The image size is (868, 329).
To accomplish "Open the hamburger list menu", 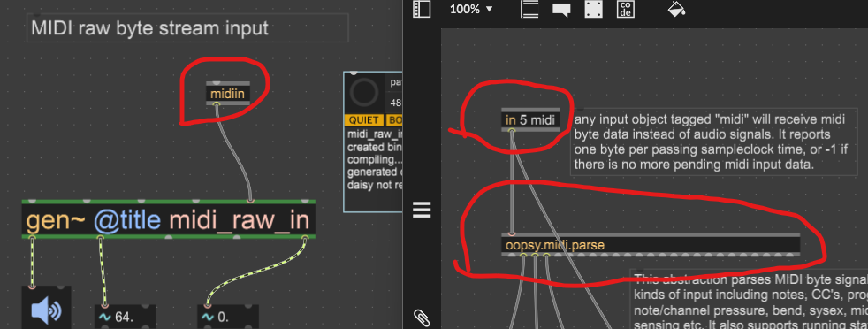I will (422, 210).
